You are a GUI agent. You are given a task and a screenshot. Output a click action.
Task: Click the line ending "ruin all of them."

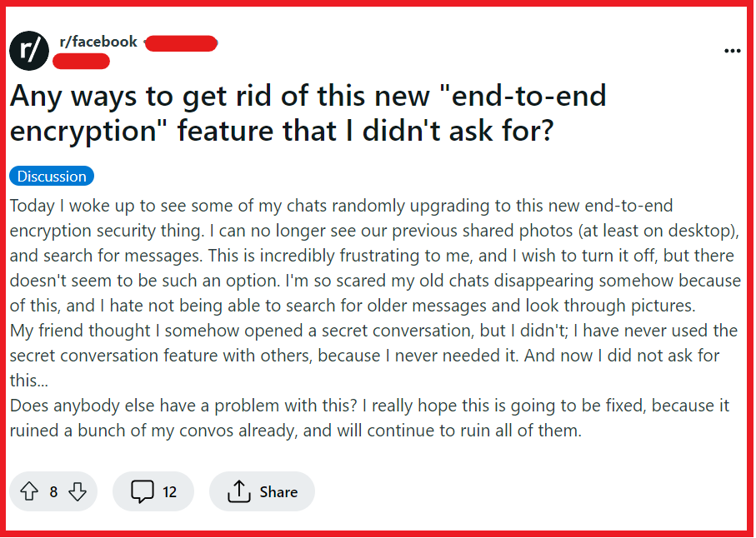tap(296, 430)
